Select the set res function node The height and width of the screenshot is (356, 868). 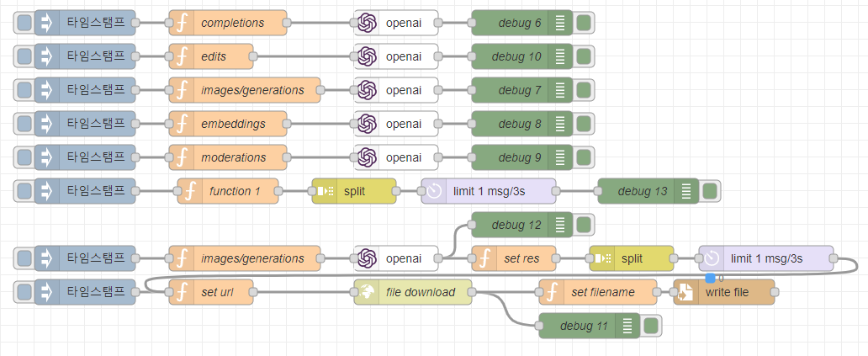point(520,258)
